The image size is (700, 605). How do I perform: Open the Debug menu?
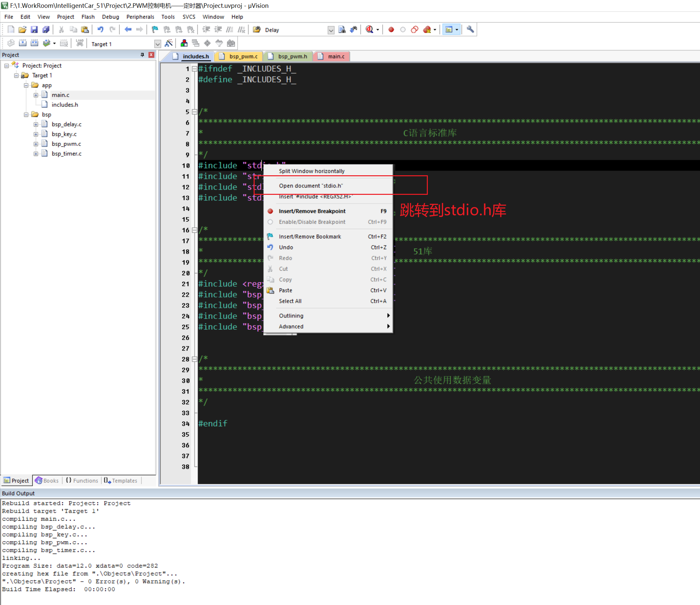tap(110, 17)
